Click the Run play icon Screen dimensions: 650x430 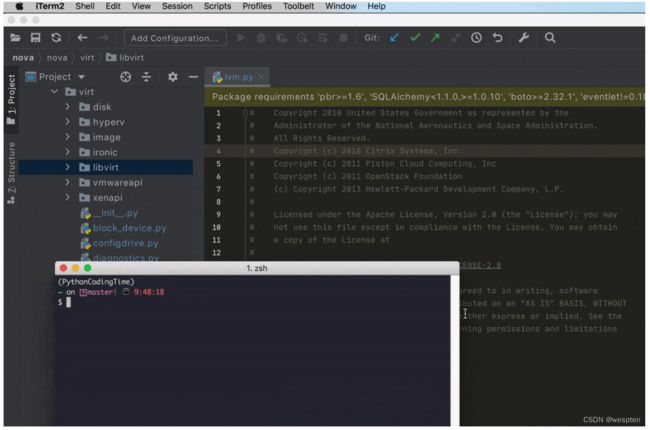tap(240, 38)
